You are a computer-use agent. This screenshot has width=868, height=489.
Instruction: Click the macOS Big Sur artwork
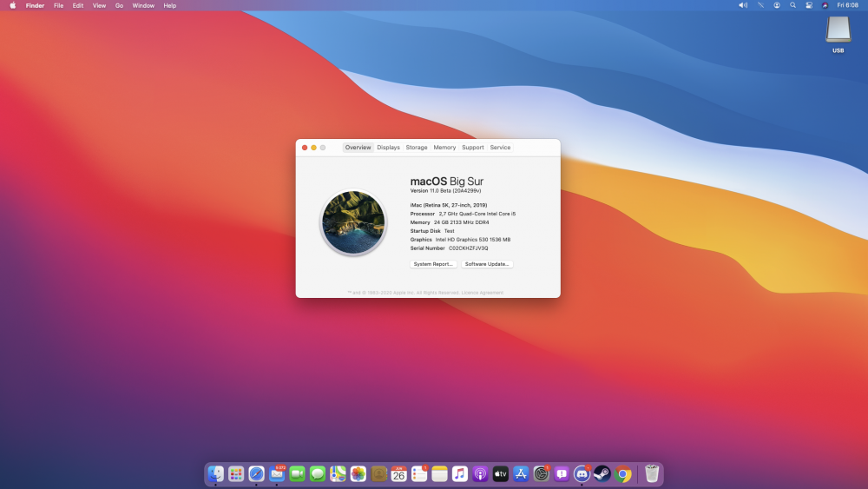[353, 222]
